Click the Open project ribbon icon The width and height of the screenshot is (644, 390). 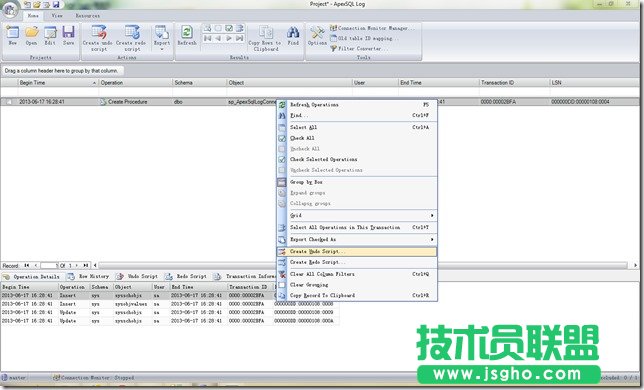(x=31, y=35)
